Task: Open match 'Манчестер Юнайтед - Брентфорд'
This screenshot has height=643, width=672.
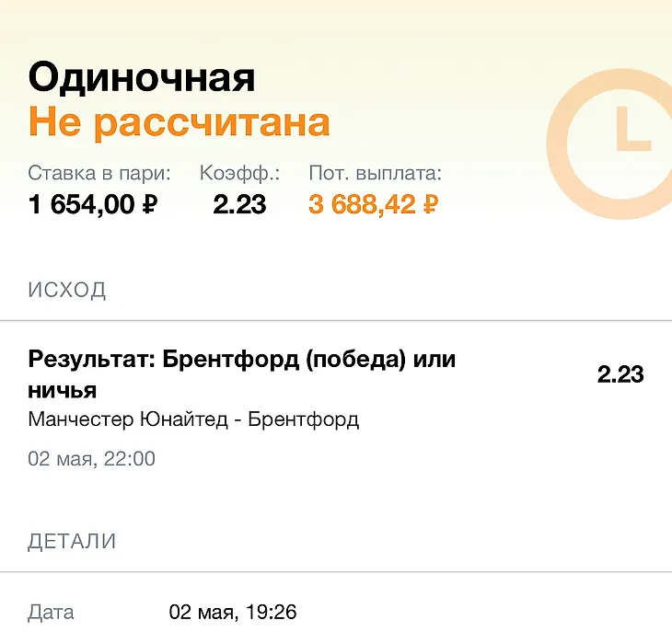Action: coord(193,419)
